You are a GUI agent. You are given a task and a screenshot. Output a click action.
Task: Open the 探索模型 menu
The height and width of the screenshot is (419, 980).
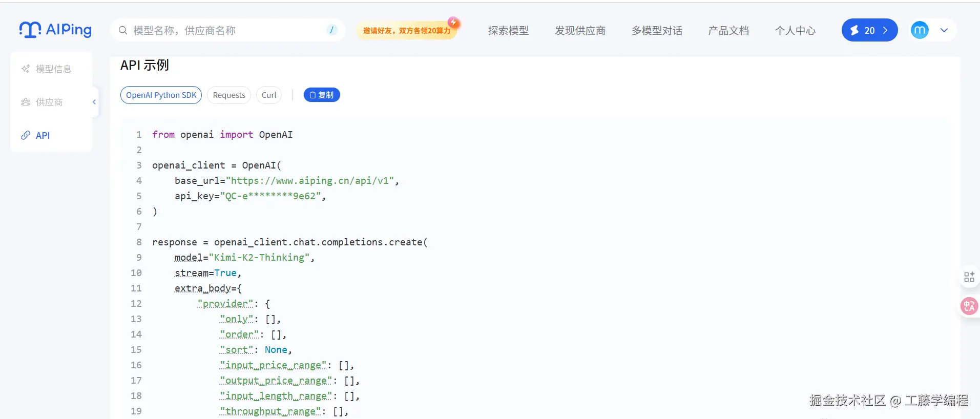[508, 31]
